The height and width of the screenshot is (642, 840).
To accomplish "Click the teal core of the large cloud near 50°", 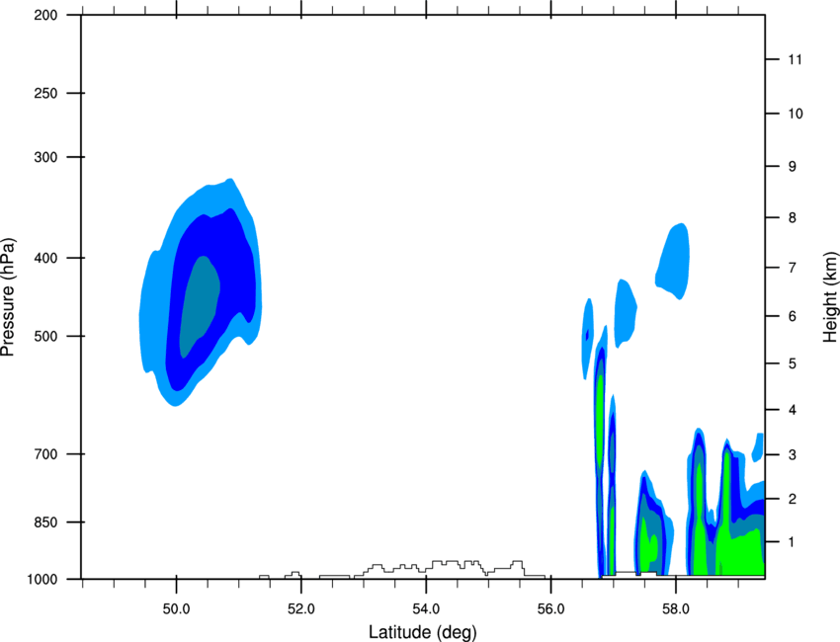I will pyautogui.click(x=199, y=305).
